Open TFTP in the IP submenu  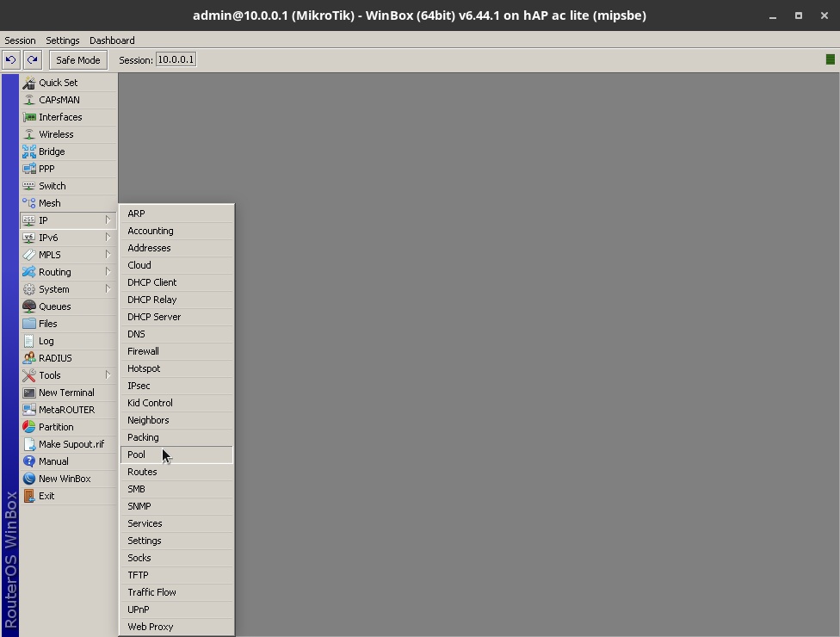176,575
